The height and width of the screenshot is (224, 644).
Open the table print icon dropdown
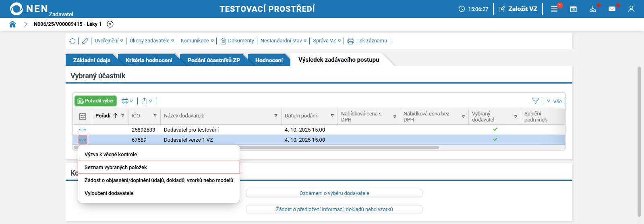[127, 101]
